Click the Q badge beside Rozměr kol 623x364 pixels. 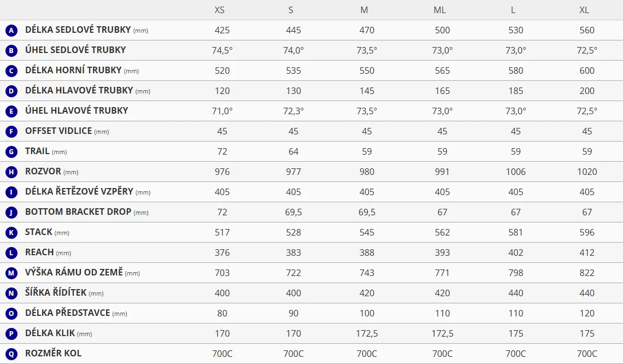11,354
